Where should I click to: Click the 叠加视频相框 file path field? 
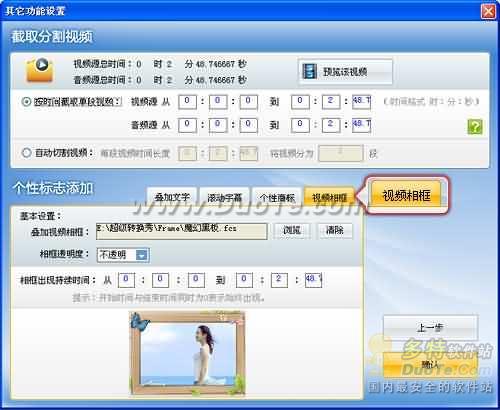pyautogui.click(x=182, y=231)
